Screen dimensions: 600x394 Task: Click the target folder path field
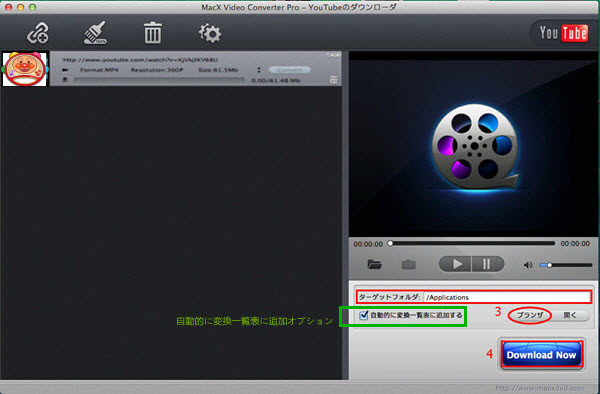point(507,297)
